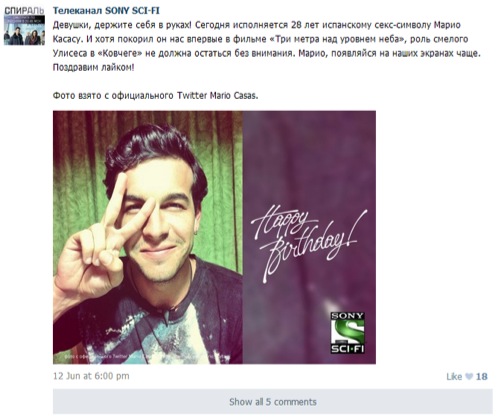Click the post paragraph starting with Девушки
This screenshot has height=419, width=501.
click(267, 46)
